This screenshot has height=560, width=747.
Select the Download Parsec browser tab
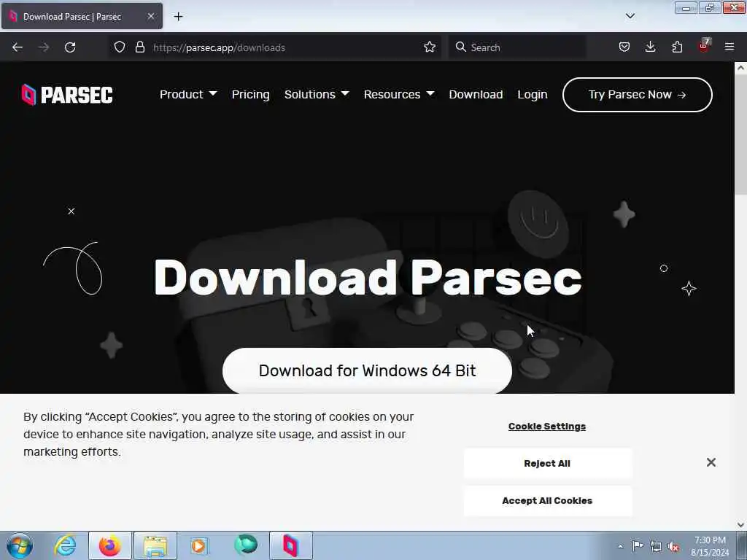[82, 17]
